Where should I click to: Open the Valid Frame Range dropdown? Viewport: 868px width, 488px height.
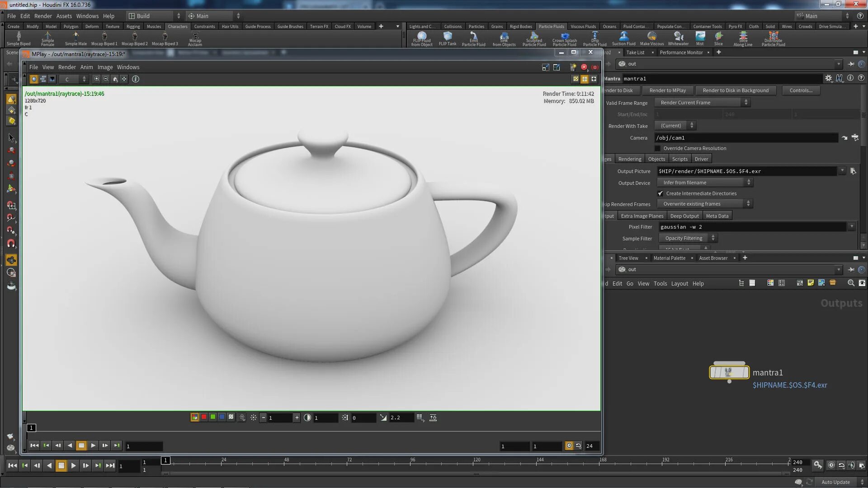(x=702, y=103)
